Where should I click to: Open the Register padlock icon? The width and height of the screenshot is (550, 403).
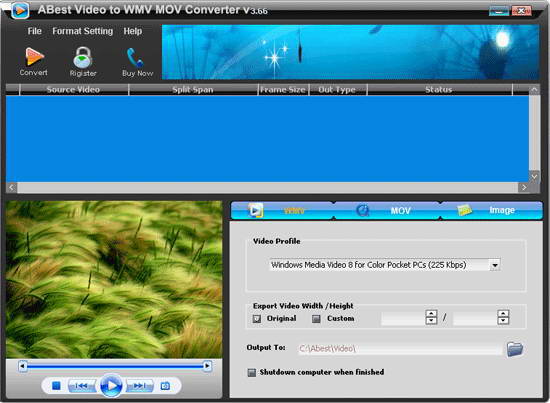(83, 58)
